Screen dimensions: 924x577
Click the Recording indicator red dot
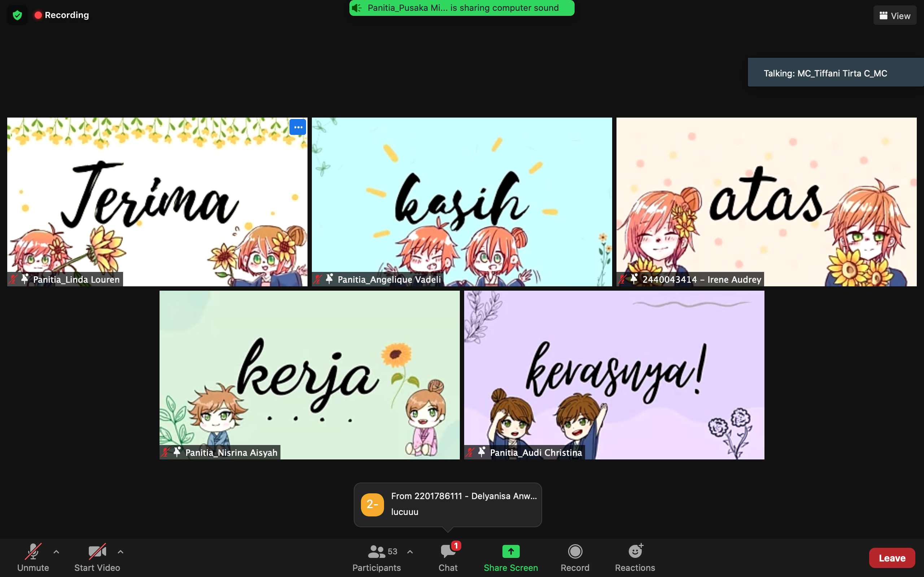(38, 15)
